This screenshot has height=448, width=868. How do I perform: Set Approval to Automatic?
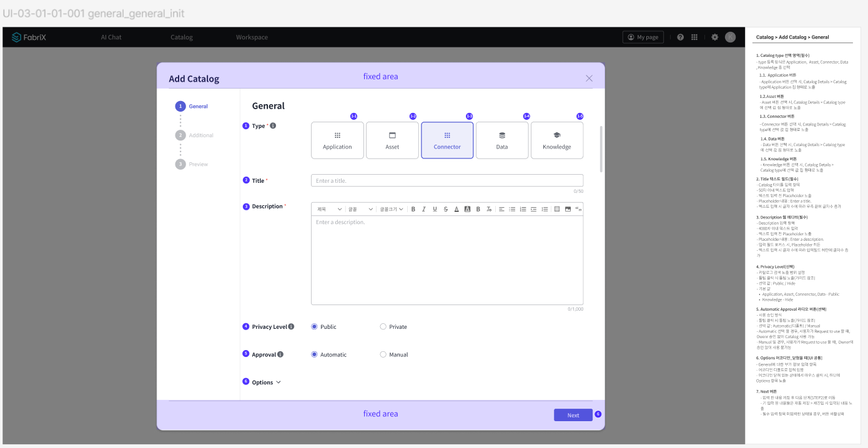pos(314,354)
